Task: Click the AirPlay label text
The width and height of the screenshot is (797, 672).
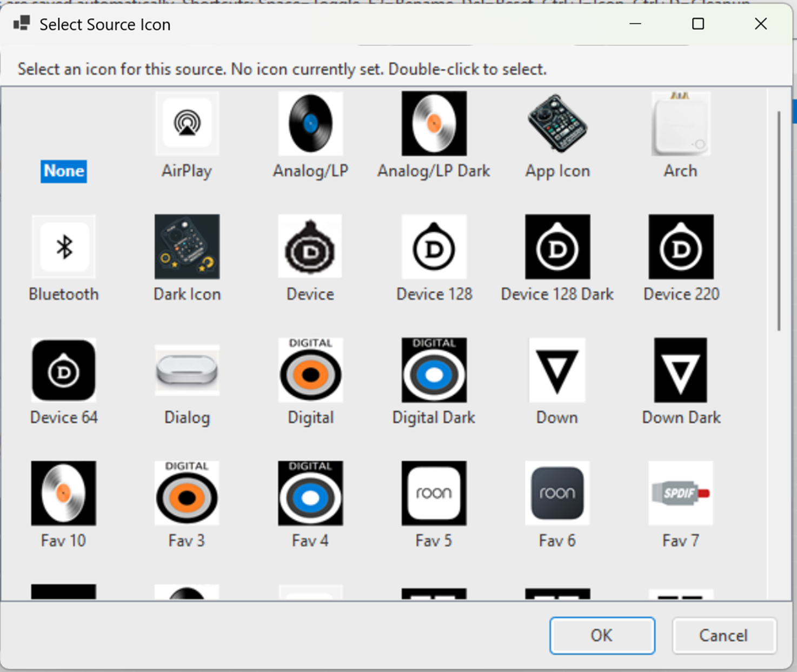Action: (x=187, y=171)
